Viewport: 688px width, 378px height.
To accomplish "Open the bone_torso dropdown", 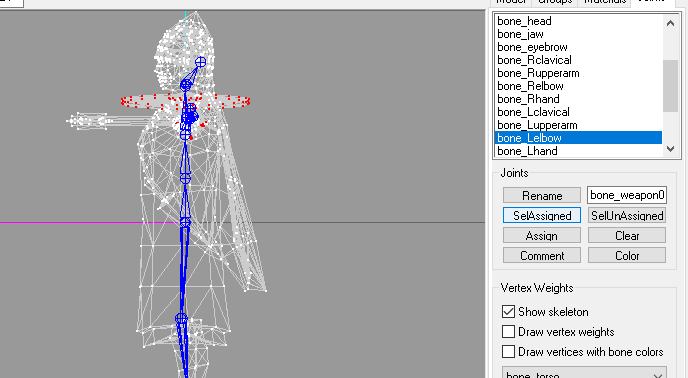I will click(x=584, y=372).
